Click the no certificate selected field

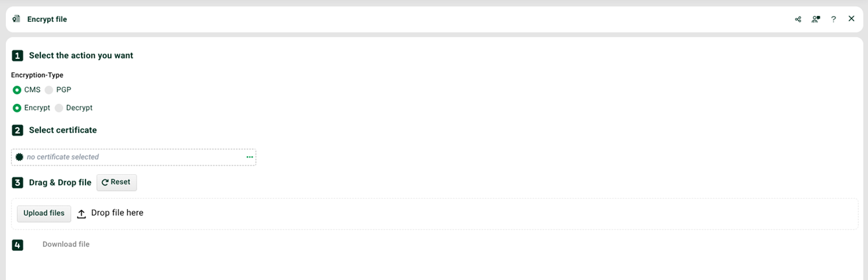tap(133, 157)
